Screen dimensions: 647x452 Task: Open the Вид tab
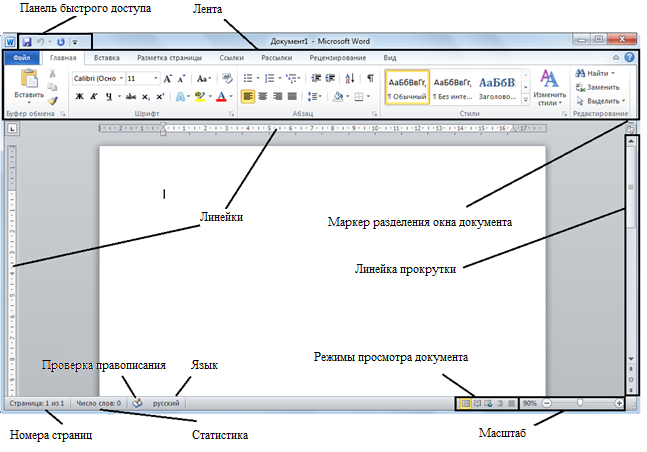(390, 58)
